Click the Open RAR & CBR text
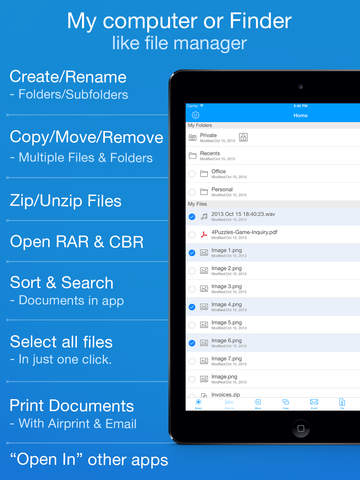The height and width of the screenshot is (480, 360). [77, 242]
